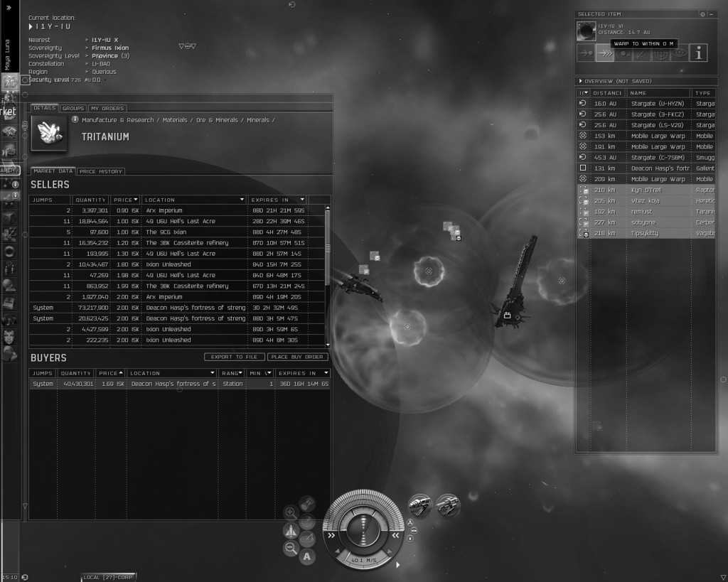The height and width of the screenshot is (582, 728).
Task: Sort buyers by Price column header
Action: (110, 373)
